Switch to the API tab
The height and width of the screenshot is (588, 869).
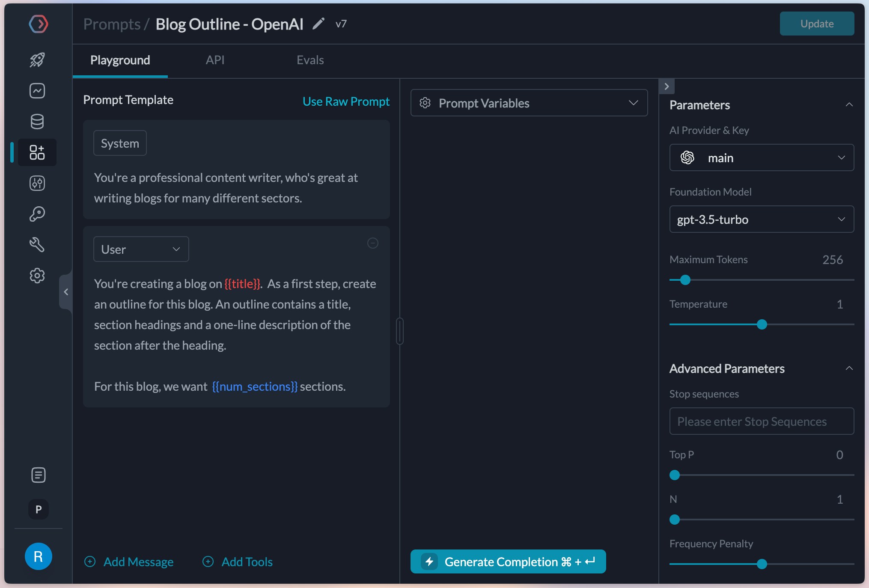tap(215, 60)
